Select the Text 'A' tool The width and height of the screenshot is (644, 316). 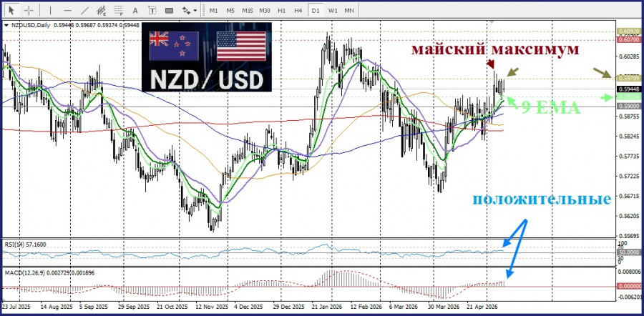click(135, 10)
